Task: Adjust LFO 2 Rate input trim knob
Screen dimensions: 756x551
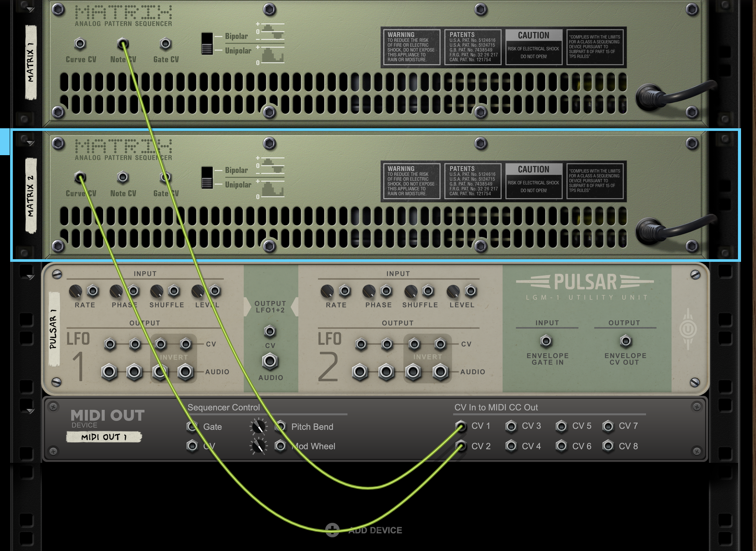Action: tap(327, 291)
